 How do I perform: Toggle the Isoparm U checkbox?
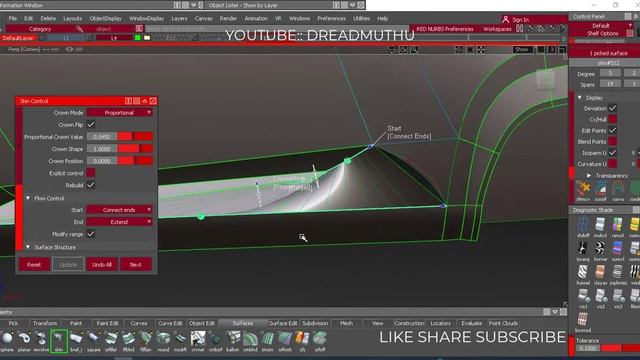click(x=612, y=152)
